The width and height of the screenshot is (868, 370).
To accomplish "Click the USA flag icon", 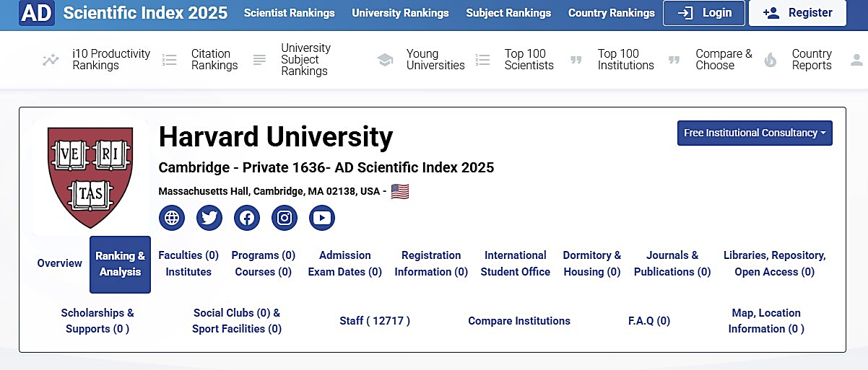I will (400, 191).
